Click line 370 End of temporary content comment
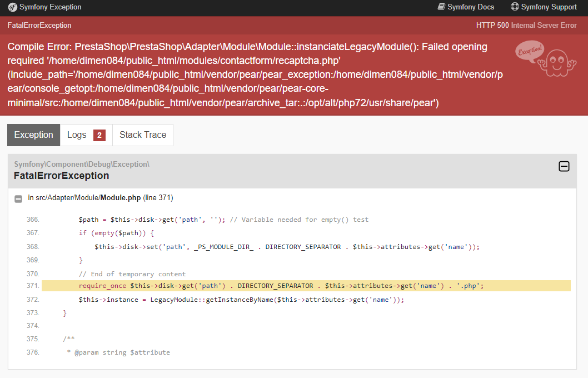 tap(132, 274)
